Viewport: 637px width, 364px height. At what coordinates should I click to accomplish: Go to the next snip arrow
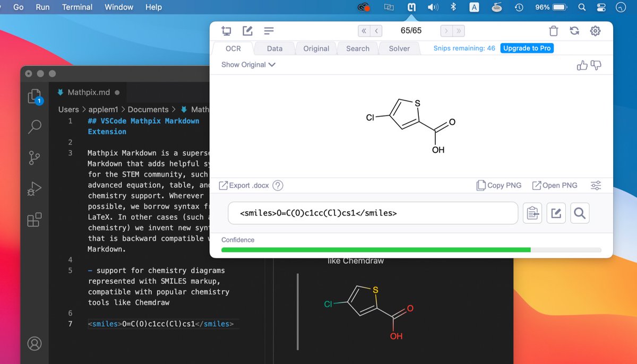446,31
